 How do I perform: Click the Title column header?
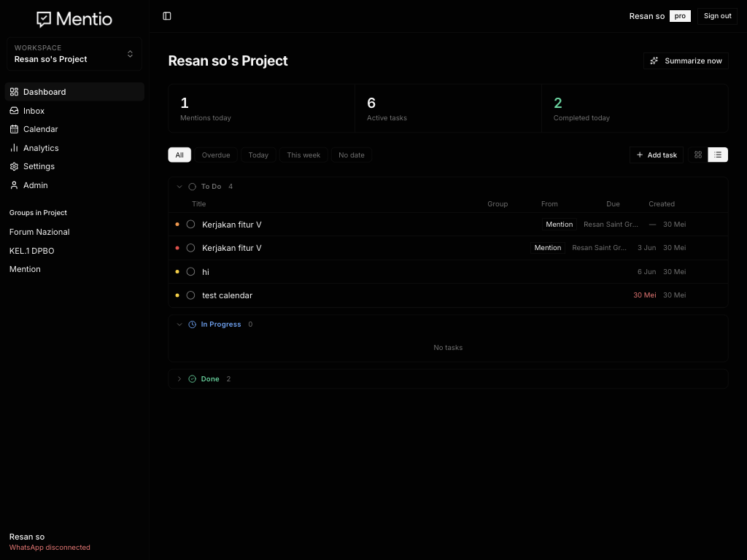pyautogui.click(x=198, y=204)
